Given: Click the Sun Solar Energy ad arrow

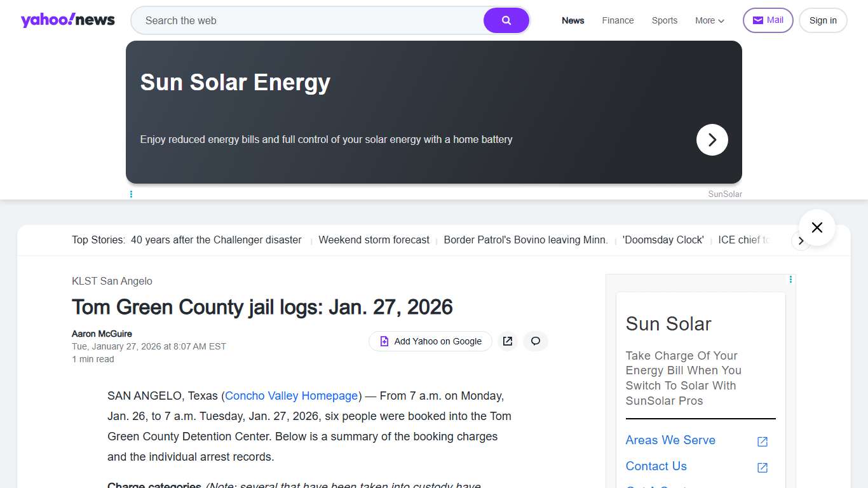Looking at the screenshot, I should [x=712, y=140].
